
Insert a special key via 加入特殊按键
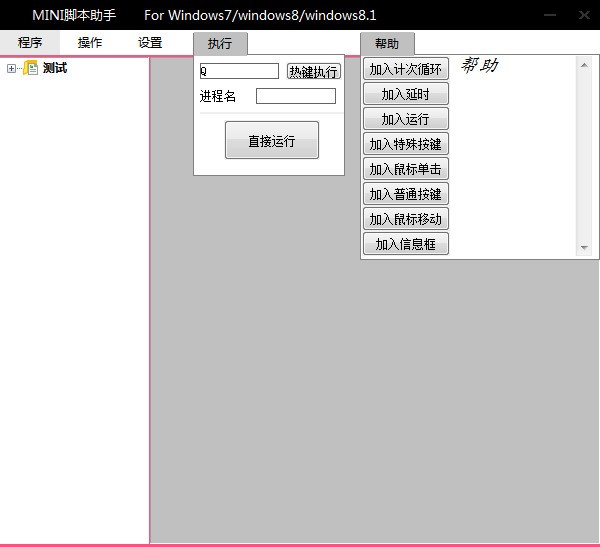[x=405, y=144]
